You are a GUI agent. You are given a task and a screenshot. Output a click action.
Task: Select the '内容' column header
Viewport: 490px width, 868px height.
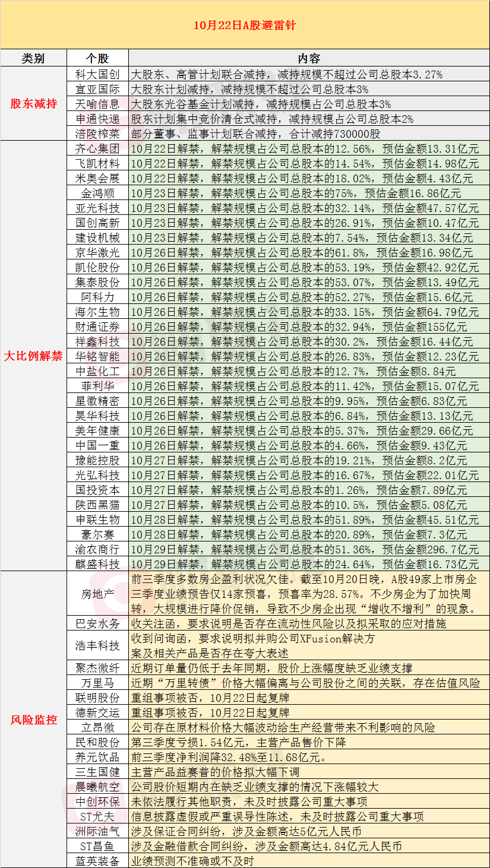coord(309,58)
